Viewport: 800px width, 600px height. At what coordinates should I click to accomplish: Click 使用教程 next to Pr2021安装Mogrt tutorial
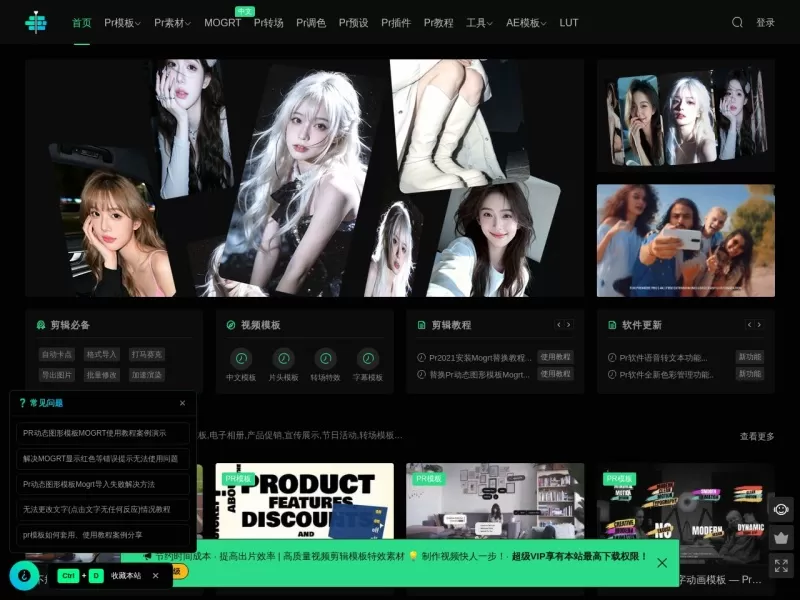556,358
